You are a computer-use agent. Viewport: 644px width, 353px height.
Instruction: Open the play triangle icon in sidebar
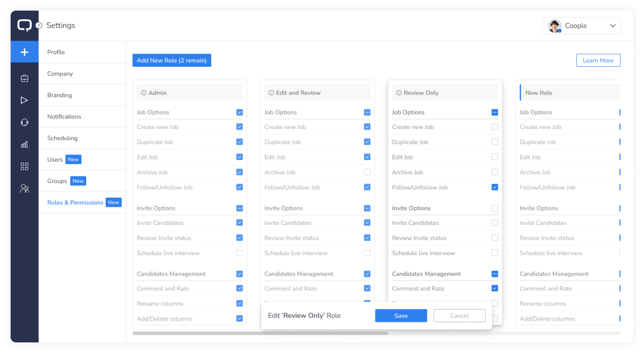(24, 100)
